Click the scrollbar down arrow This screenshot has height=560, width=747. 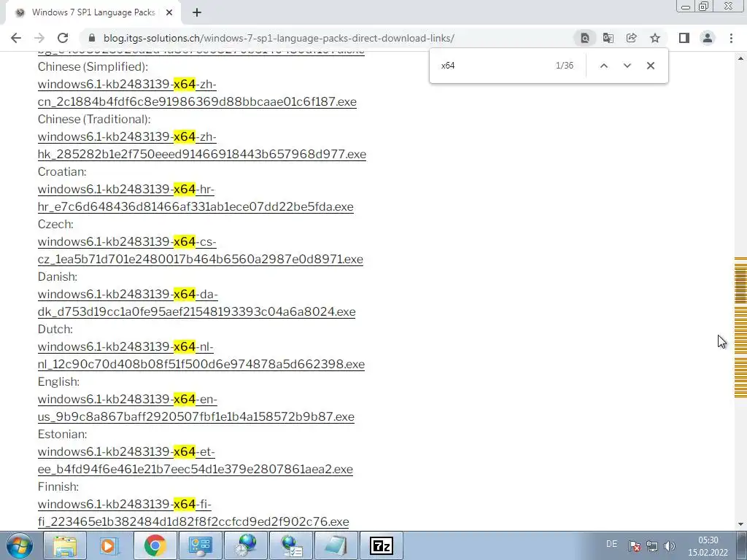(740, 524)
